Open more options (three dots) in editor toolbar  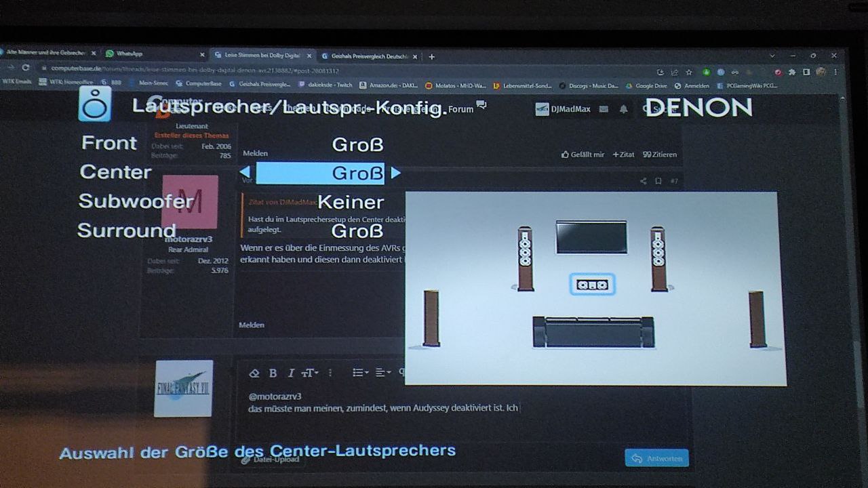tap(330, 373)
